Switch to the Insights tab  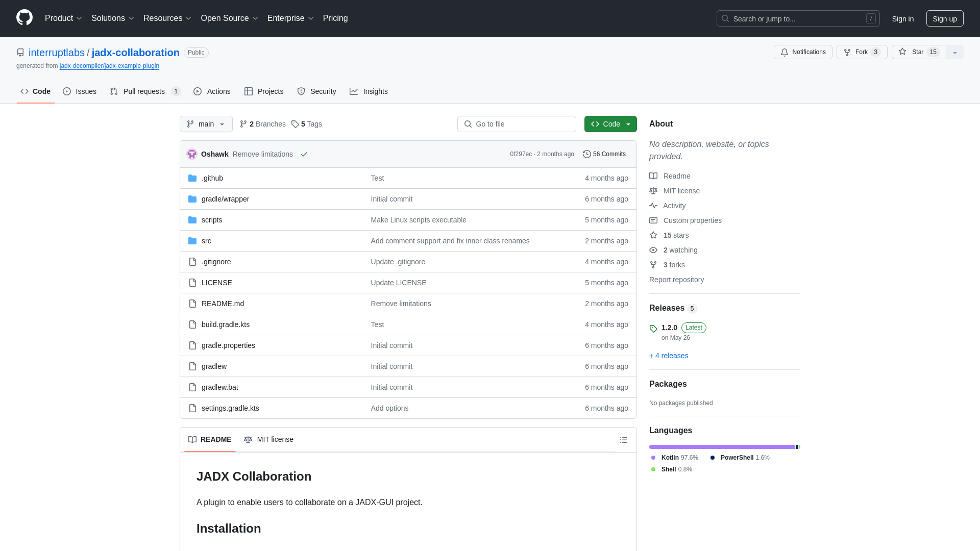click(x=369, y=91)
